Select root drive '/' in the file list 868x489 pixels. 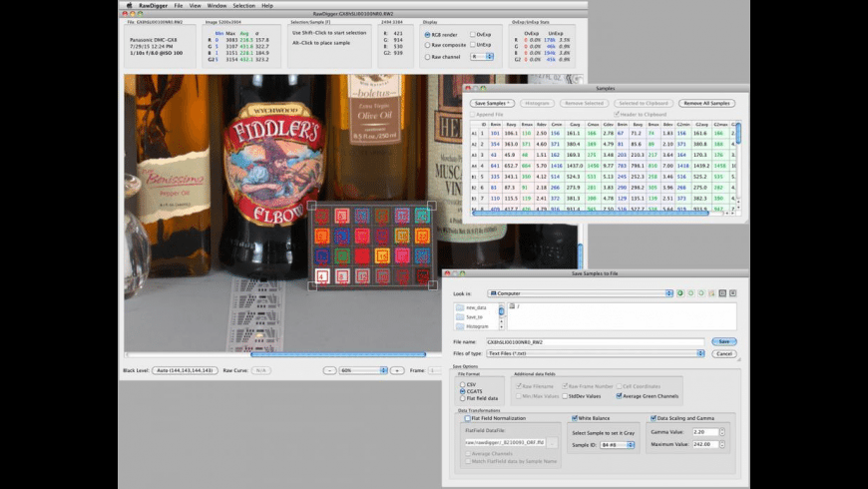click(x=514, y=306)
